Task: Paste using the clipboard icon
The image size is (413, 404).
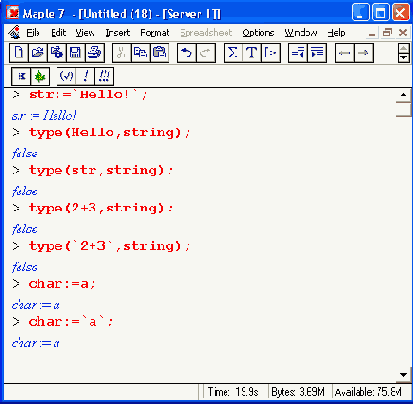Action: click(160, 53)
